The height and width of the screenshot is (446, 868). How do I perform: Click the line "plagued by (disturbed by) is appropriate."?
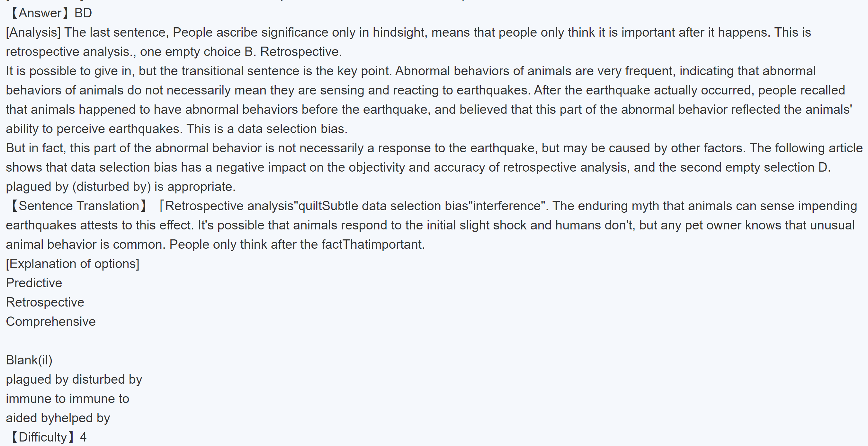(121, 187)
